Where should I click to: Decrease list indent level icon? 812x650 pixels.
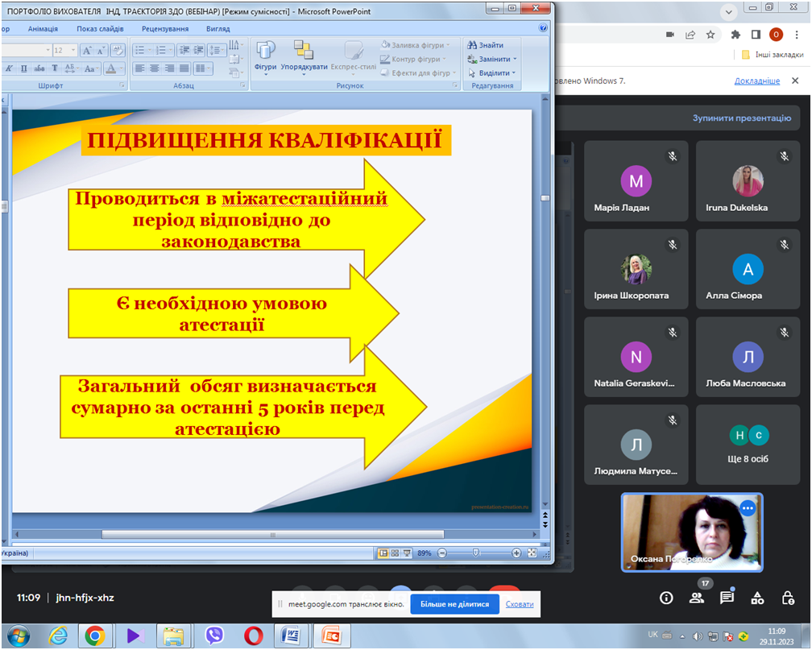[x=184, y=50]
